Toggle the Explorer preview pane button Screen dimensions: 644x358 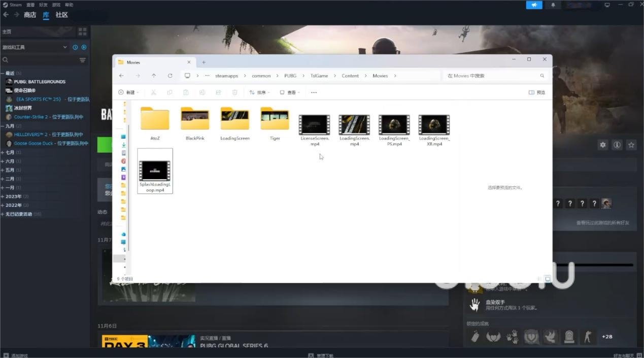(x=537, y=92)
